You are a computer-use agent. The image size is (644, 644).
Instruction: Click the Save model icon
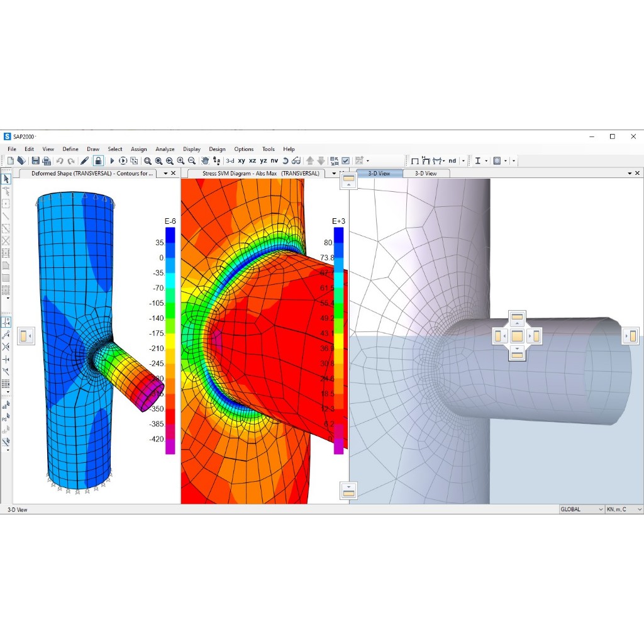coord(35,160)
